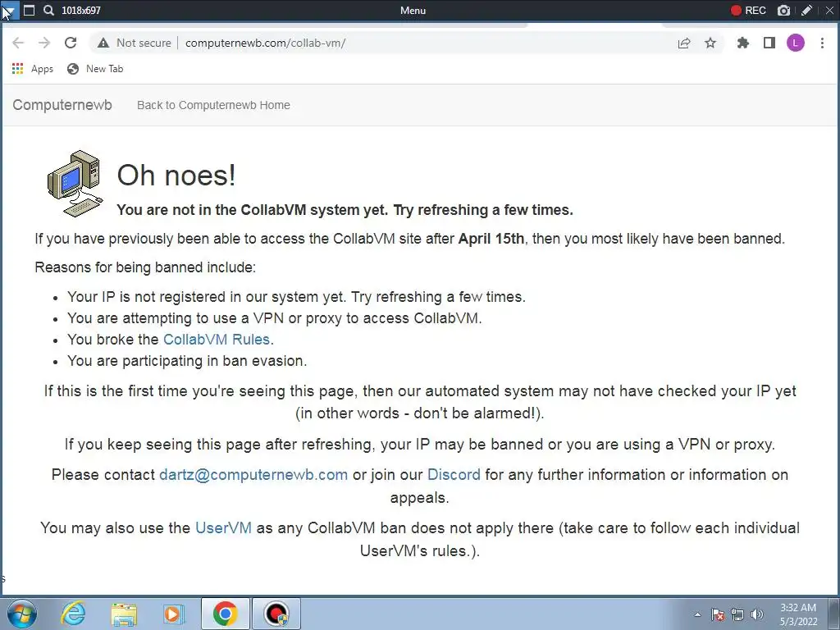Screen dimensions: 840x630
Task: Click the Oh noes! heading
Action: click(176, 175)
